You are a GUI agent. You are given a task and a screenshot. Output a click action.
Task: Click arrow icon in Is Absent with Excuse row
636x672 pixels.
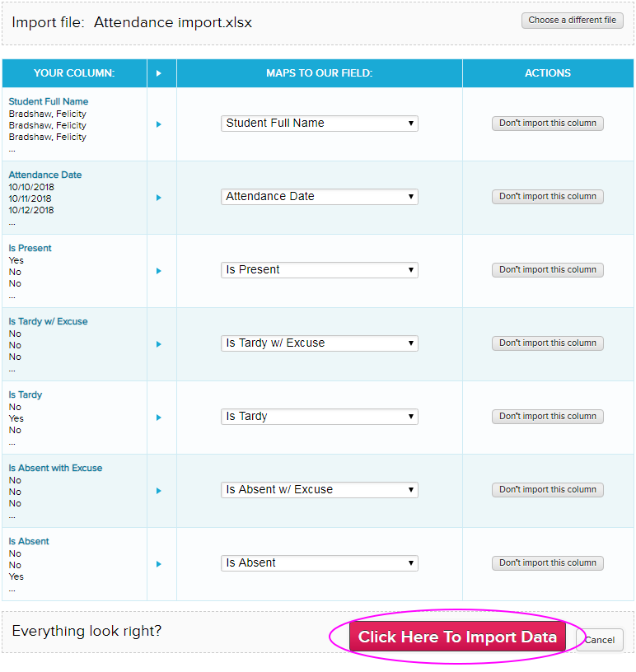(159, 491)
